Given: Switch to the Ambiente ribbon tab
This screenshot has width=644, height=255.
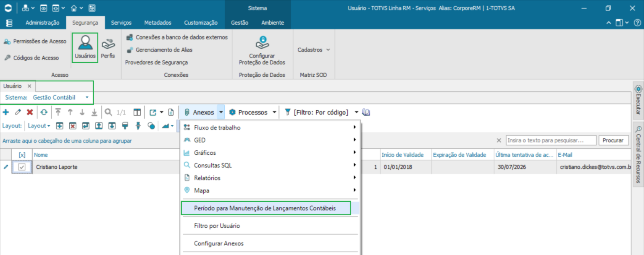Looking at the screenshot, I should pos(273,23).
